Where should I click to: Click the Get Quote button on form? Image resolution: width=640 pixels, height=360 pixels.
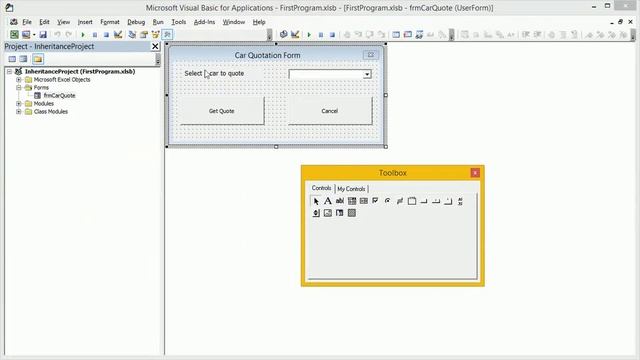222,111
